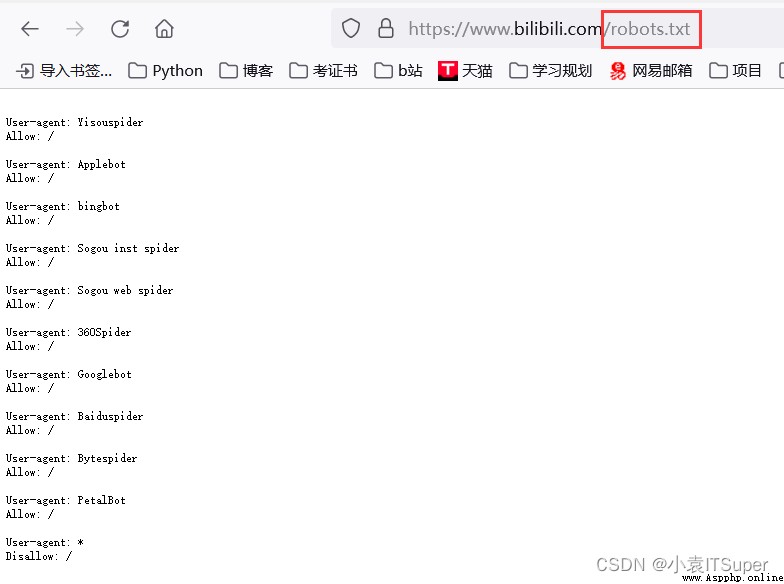This screenshot has width=784, height=584.
Task: Click the text 'User-agent: PetalBot'
Action: pos(66,500)
